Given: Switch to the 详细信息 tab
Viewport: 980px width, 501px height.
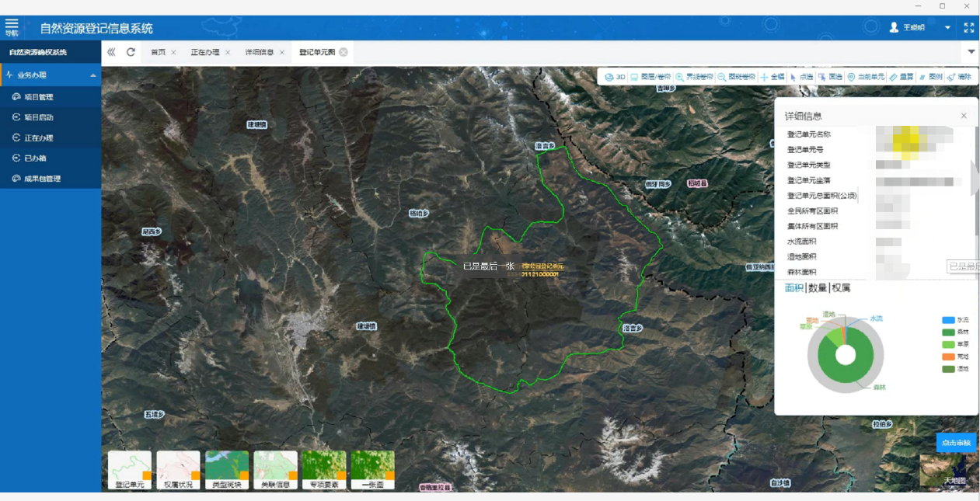Looking at the screenshot, I should point(259,52).
